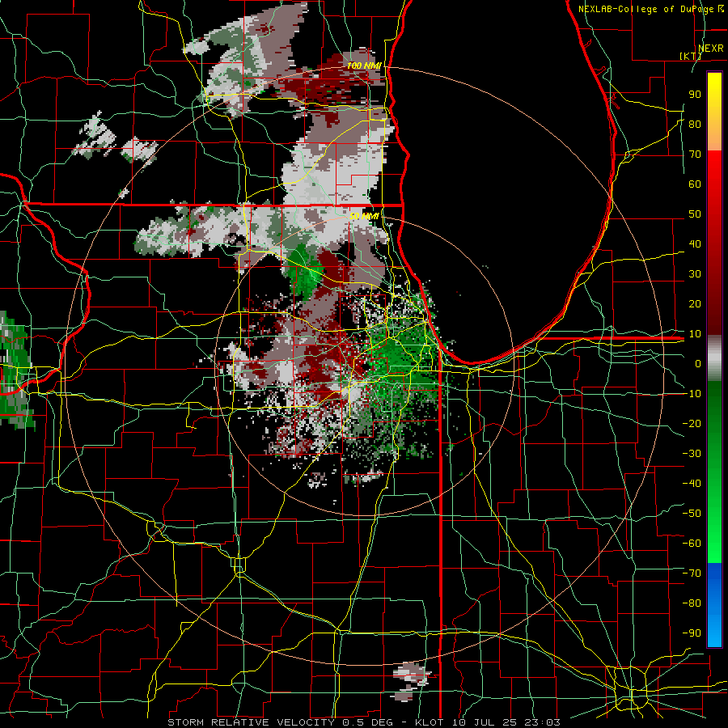Screen dimensions: 728x728
Task: Click the 60 label on the velocity scale
Action: pos(695,184)
